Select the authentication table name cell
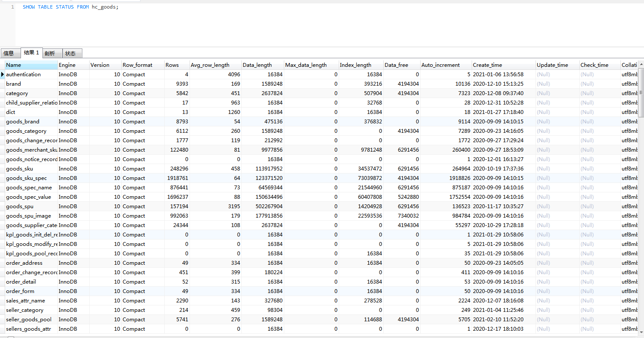This screenshot has width=644, height=338. coord(31,75)
